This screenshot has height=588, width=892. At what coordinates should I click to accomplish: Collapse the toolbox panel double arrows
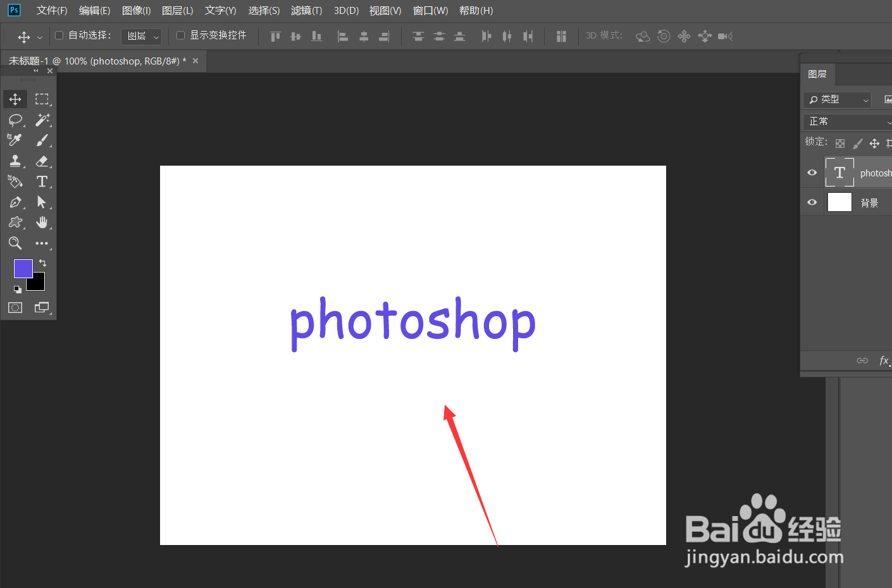click(x=36, y=71)
